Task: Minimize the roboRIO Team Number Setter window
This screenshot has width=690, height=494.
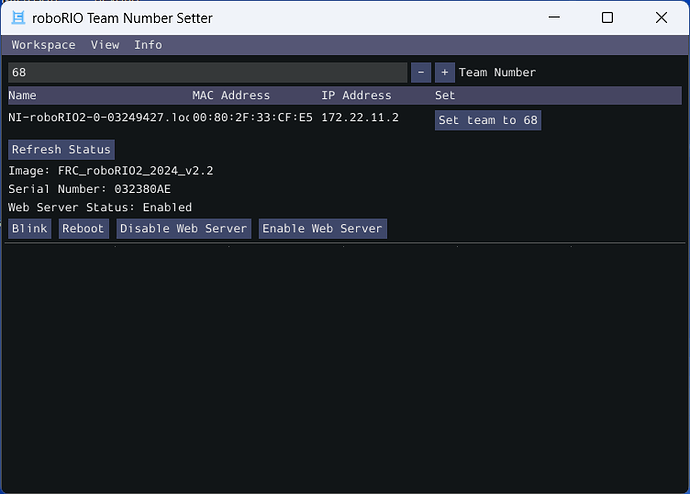Action: 554,18
